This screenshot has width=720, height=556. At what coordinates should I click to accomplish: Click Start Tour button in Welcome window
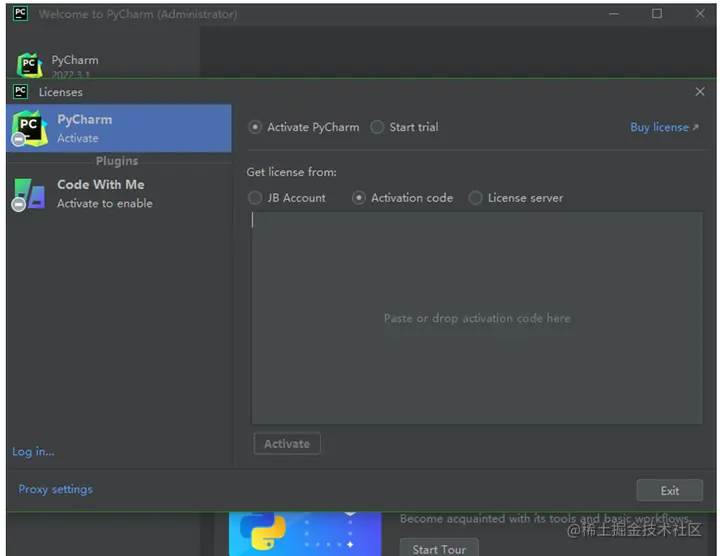[x=439, y=548]
